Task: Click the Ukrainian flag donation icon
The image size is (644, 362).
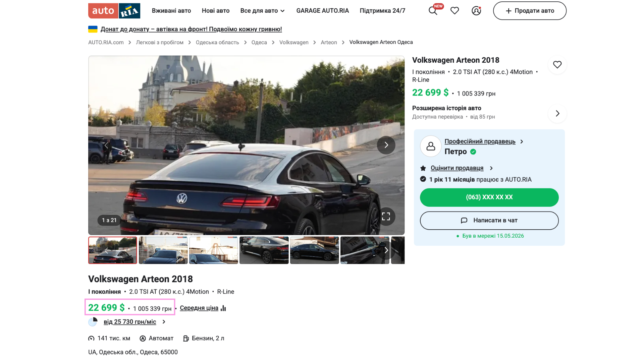Action: coord(93,29)
